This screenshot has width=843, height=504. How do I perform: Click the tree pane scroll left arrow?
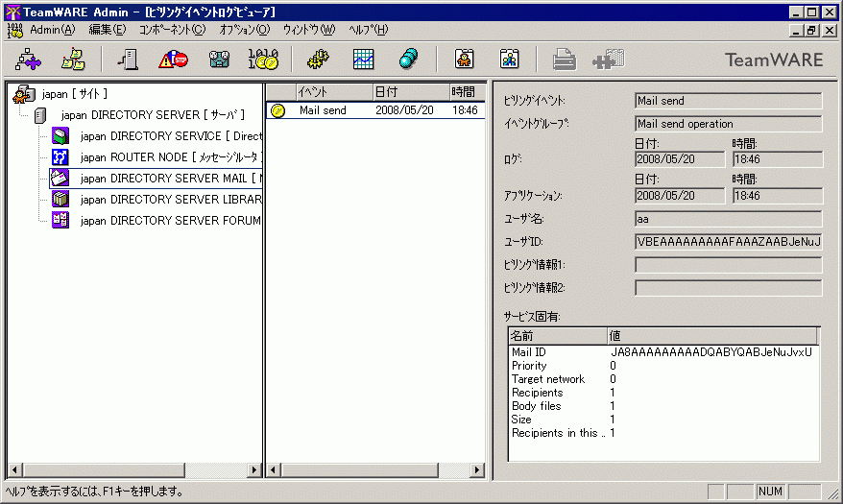[15, 470]
